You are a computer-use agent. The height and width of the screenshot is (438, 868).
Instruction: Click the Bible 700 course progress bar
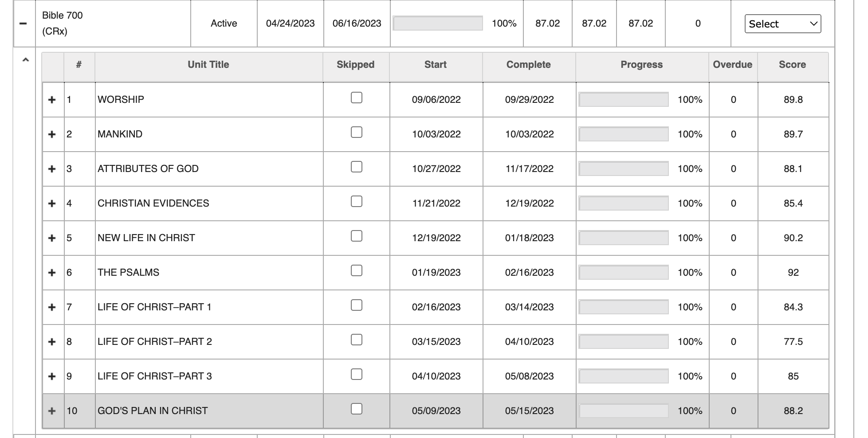click(x=438, y=23)
